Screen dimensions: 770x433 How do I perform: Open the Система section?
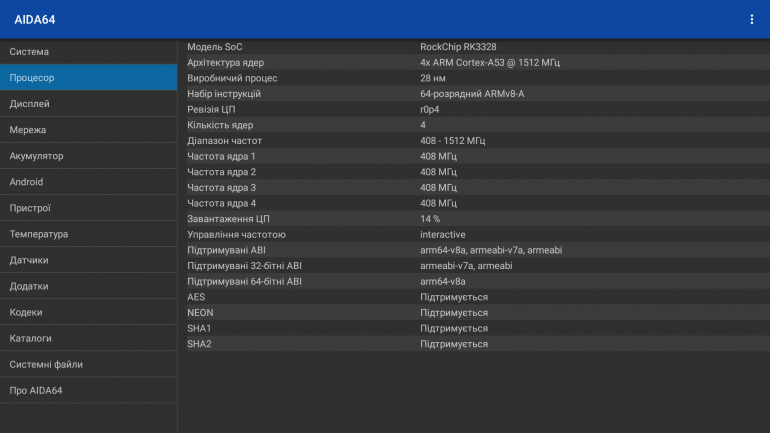click(88, 51)
